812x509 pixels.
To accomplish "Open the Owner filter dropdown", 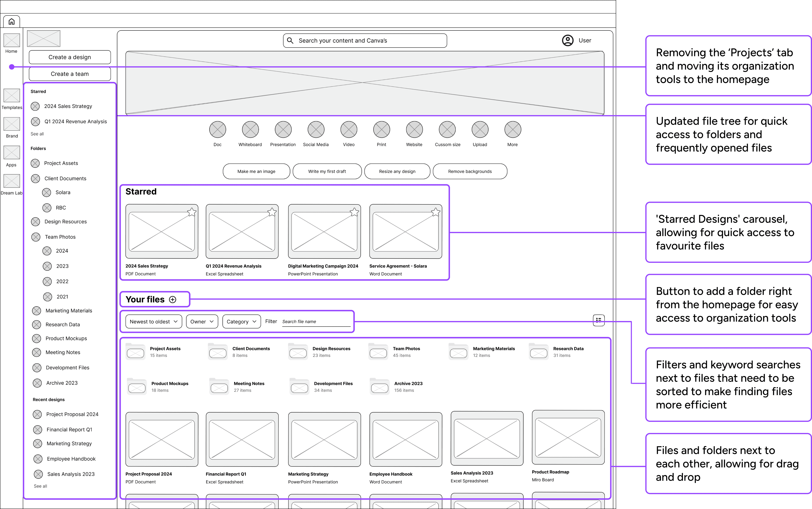I will coord(202,321).
